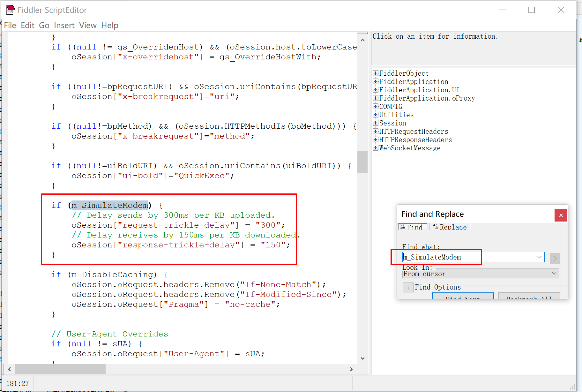
Task: Open the Look in dropdown
Action: tap(481, 274)
